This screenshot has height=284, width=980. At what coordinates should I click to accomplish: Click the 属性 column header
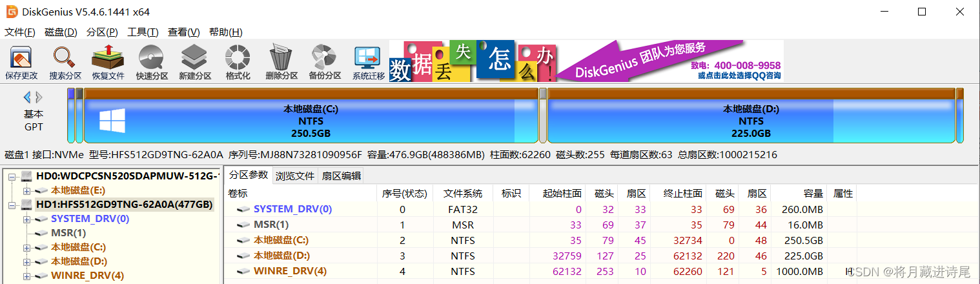pyautogui.click(x=843, y=193)
